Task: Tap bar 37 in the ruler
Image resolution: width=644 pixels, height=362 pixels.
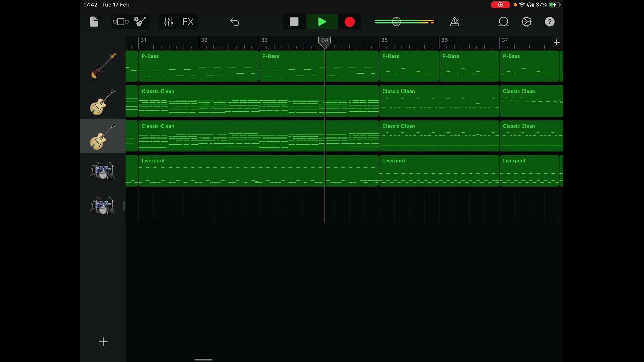Action: 505,40
